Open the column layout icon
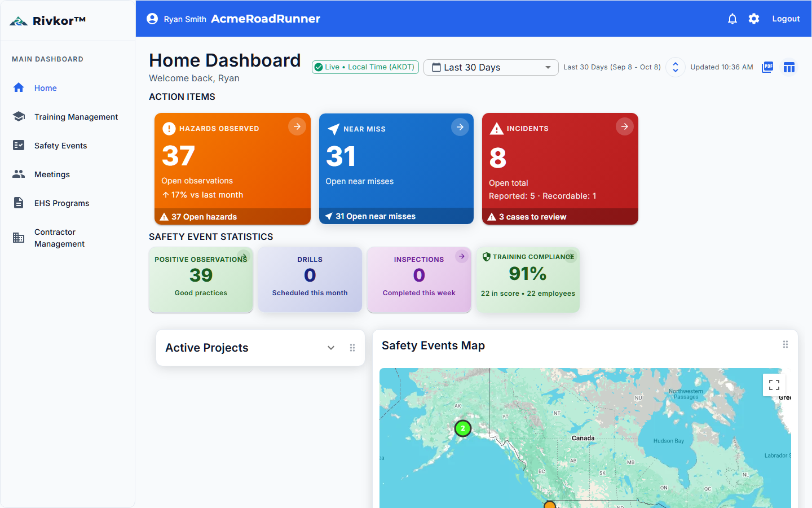This screenshot has width=812, height=508. [x=789, y=67]
